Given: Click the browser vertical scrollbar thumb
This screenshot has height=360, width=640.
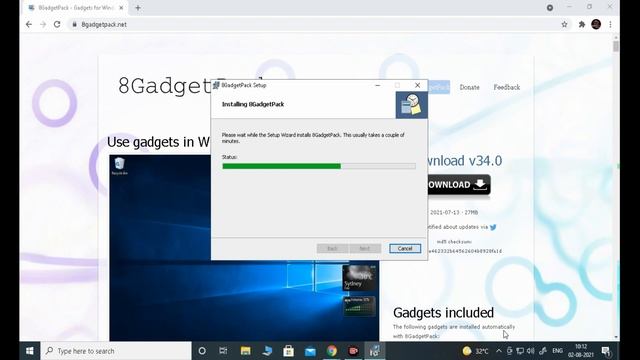Looking at the screenshot, I should [616, 45].
